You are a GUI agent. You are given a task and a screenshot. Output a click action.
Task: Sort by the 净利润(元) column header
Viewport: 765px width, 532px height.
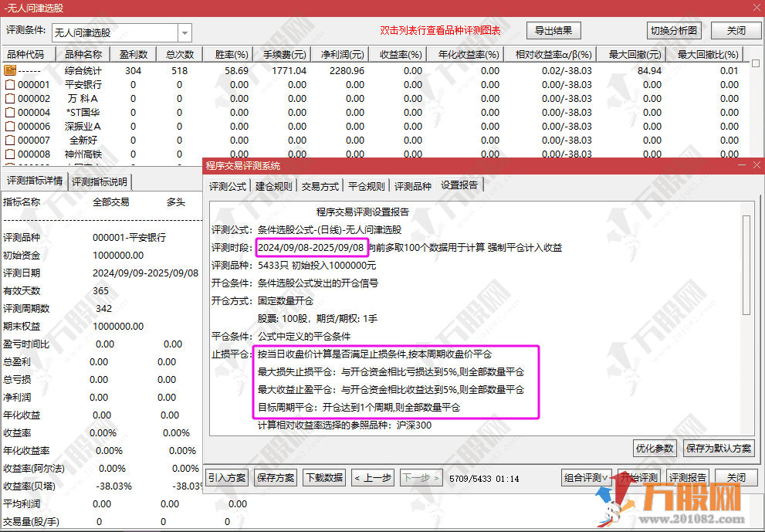point(342,54)
